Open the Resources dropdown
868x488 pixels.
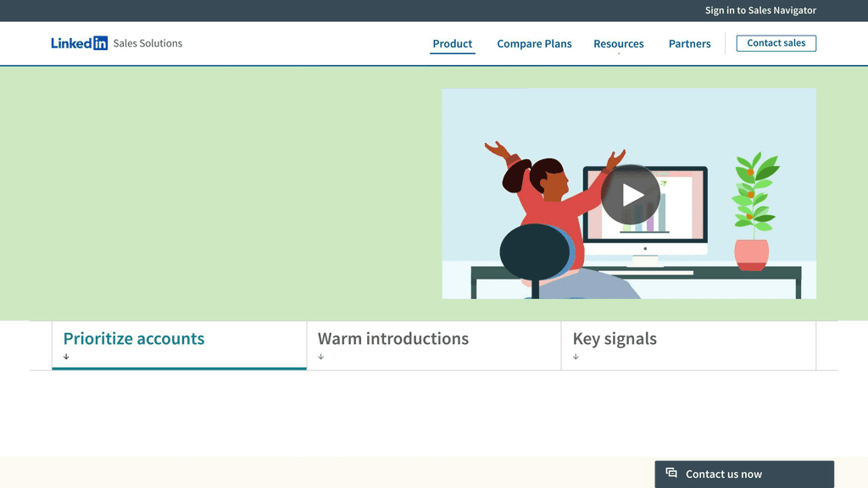point(619,43)
